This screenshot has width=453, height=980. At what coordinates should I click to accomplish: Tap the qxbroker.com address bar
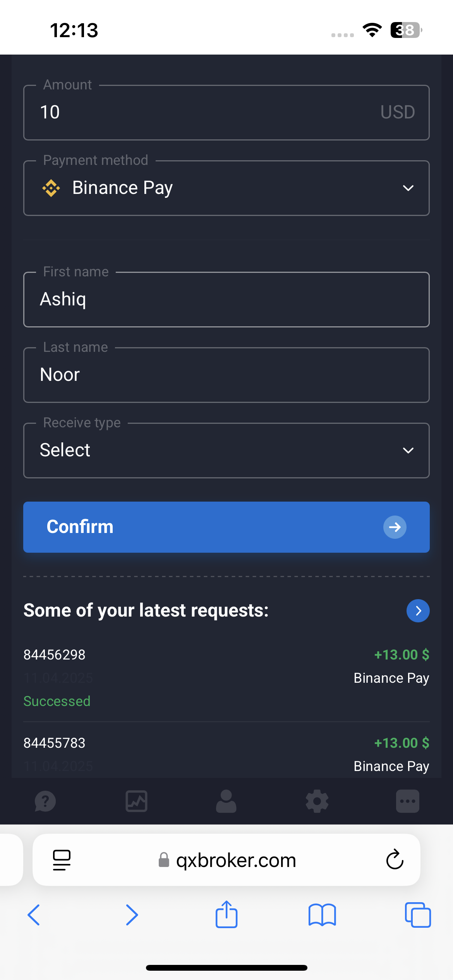235,860
